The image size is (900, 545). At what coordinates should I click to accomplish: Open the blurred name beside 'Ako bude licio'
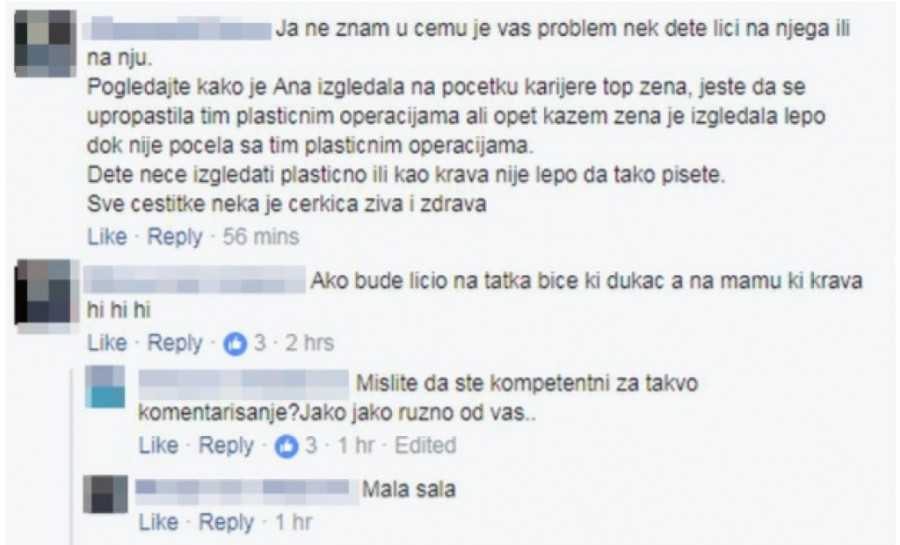point(196,281)
